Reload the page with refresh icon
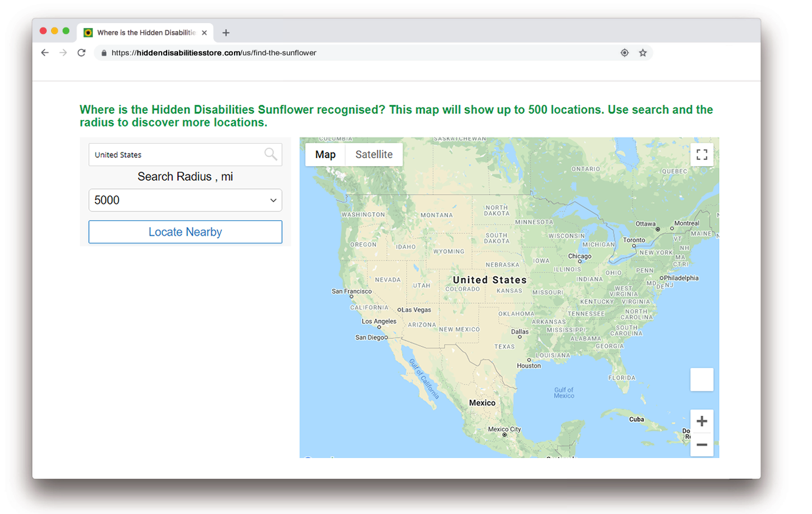This screenshot has width=812, height=514. 81,53
